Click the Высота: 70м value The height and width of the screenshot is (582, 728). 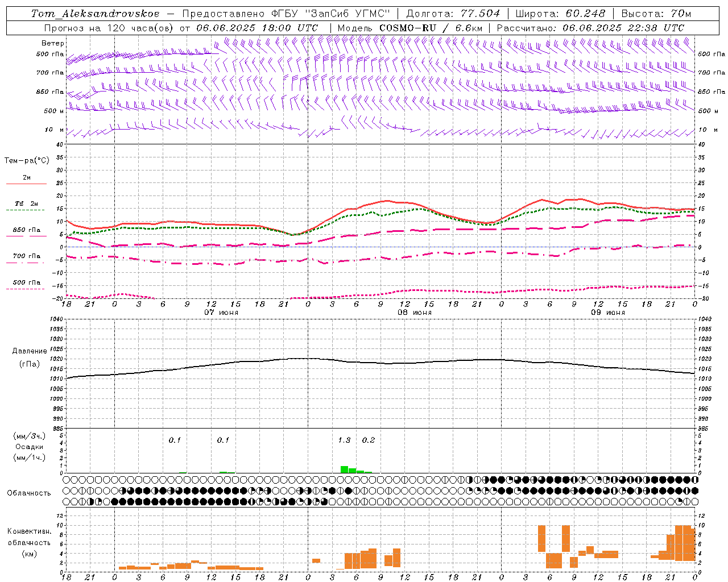(x=656, y=14)
